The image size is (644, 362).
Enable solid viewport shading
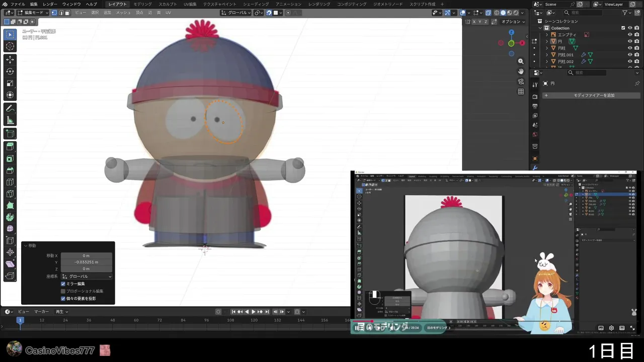[503, 13]
